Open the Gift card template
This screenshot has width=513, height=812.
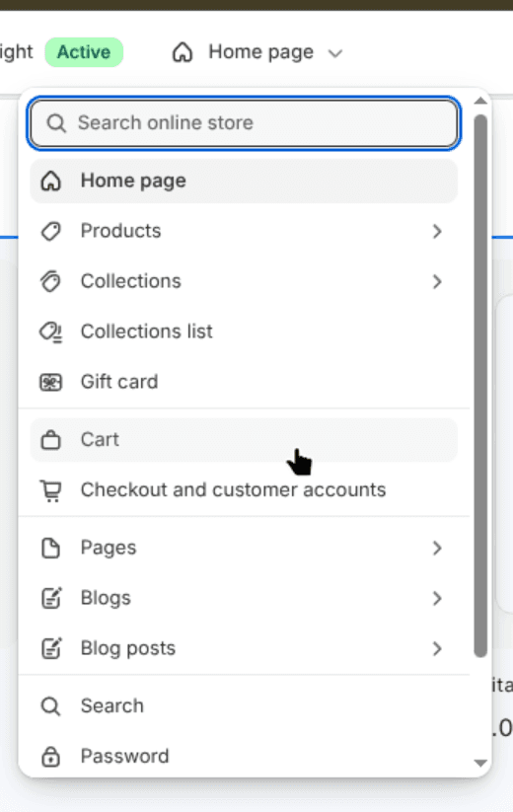pos(244,382)
